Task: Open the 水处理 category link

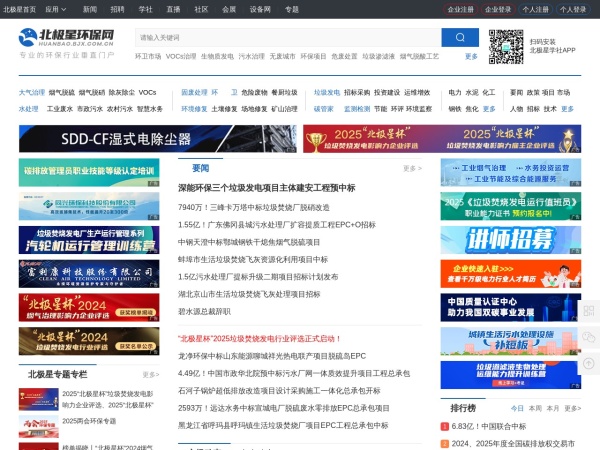Action: (x=29, y=109)
